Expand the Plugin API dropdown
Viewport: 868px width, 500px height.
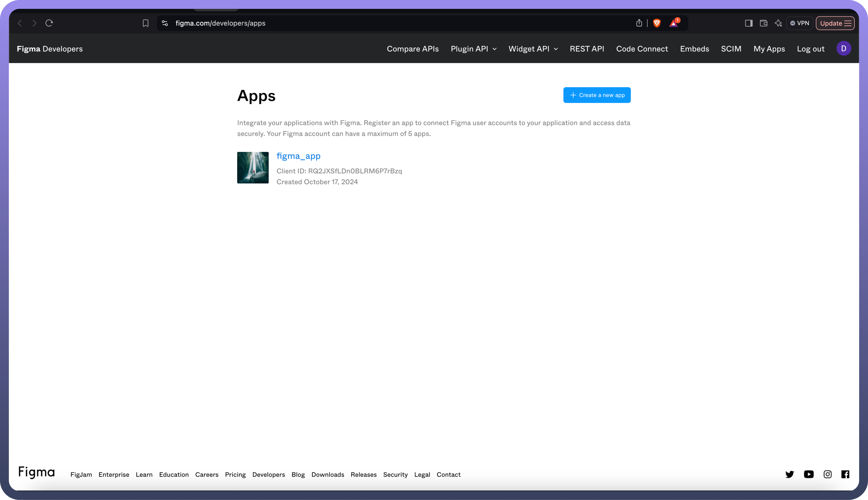(x=473, y=49)
